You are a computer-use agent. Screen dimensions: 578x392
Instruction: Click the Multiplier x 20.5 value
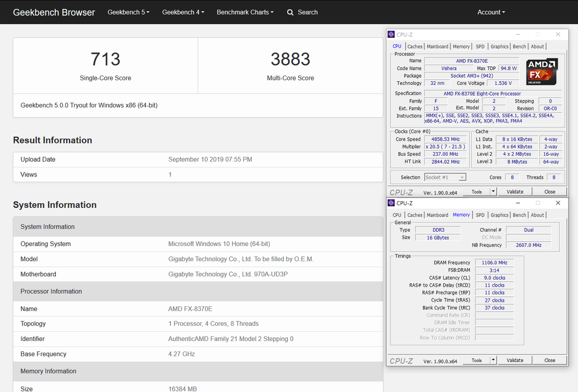[445, 147]
